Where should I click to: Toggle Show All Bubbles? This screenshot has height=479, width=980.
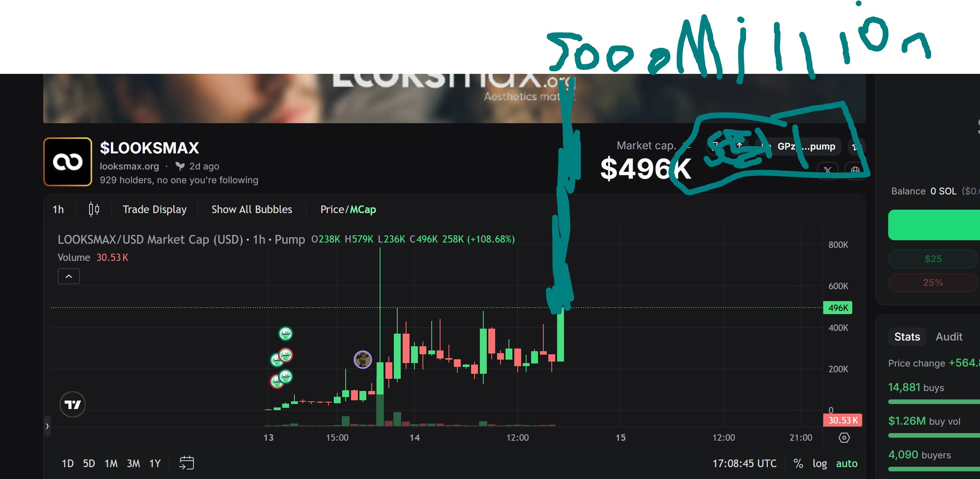(252, 209)
